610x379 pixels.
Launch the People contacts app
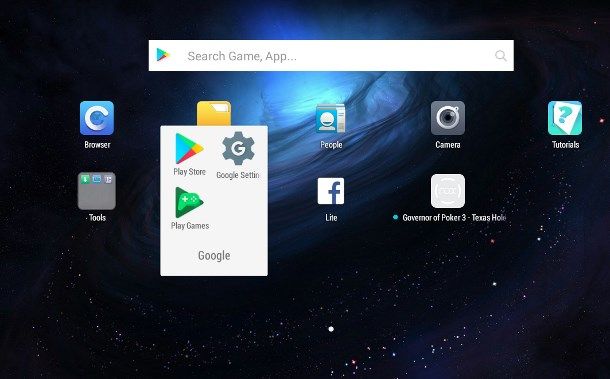331,118
